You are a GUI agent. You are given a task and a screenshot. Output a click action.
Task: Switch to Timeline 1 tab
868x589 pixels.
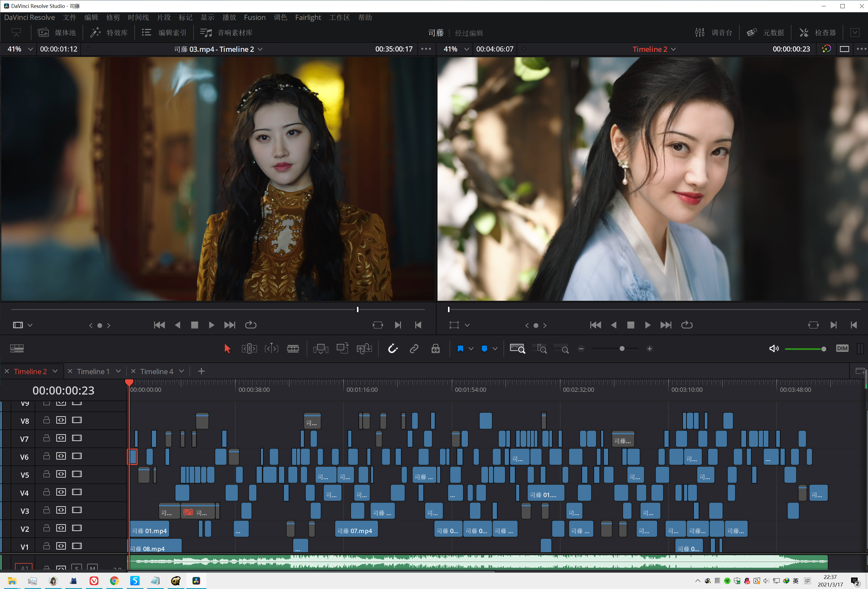(93, 371)
